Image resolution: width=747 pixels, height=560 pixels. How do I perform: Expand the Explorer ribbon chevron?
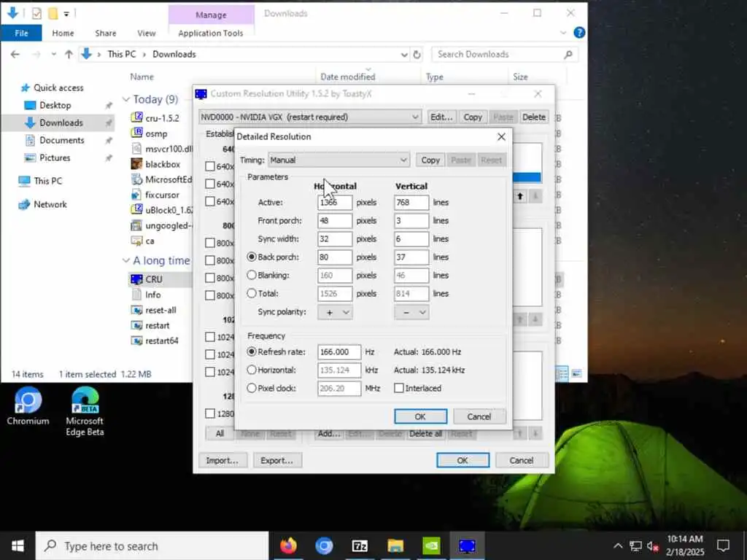tap(563, 33)
